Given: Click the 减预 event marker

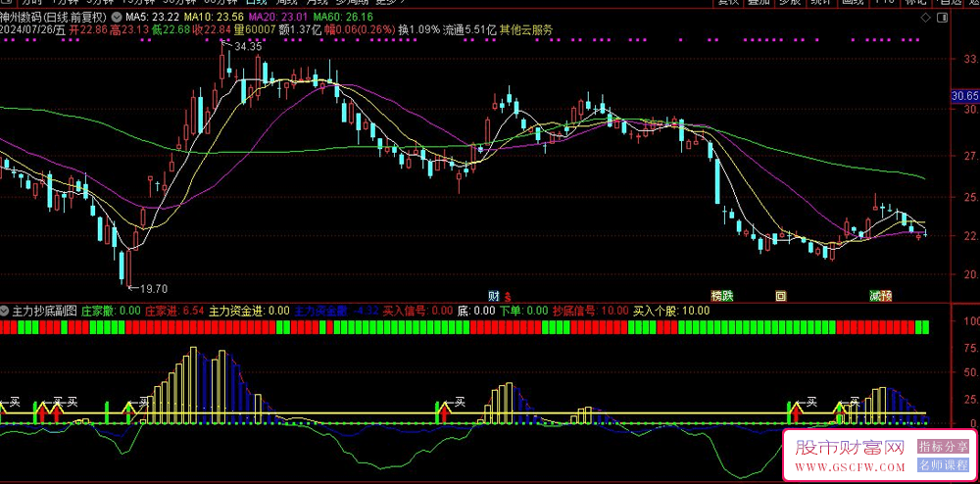Looking at the screenshot, I should coord(880,295).
